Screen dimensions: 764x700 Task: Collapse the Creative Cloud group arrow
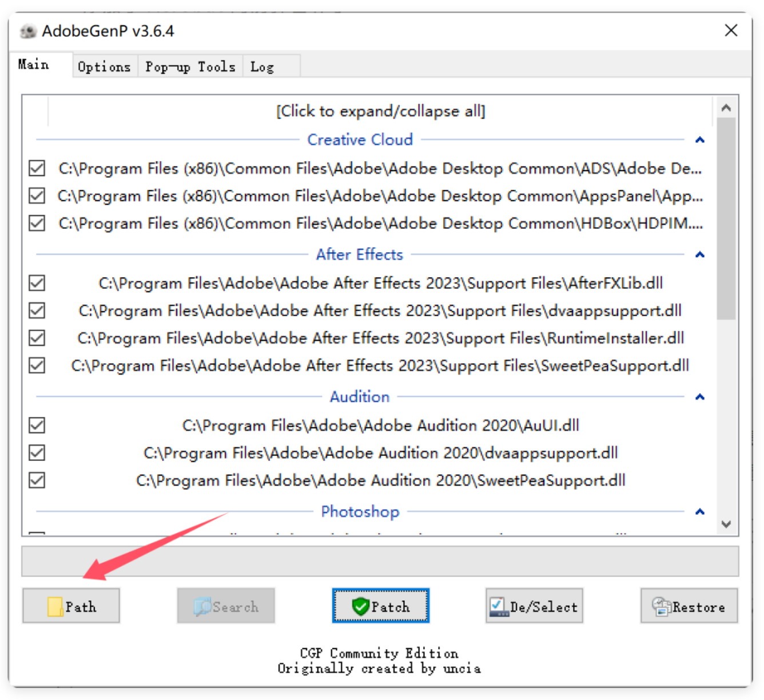click(699, 140)
